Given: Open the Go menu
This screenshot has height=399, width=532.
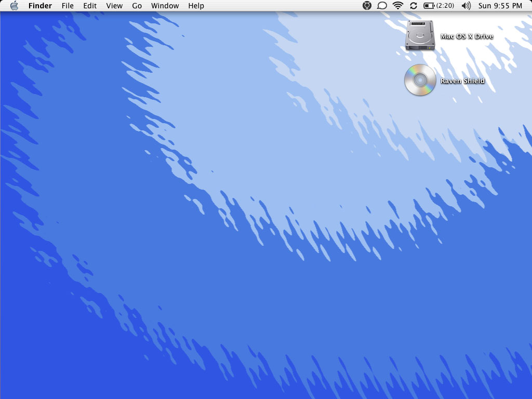Looking at the screenshot, I should click(x=137, y=6).
